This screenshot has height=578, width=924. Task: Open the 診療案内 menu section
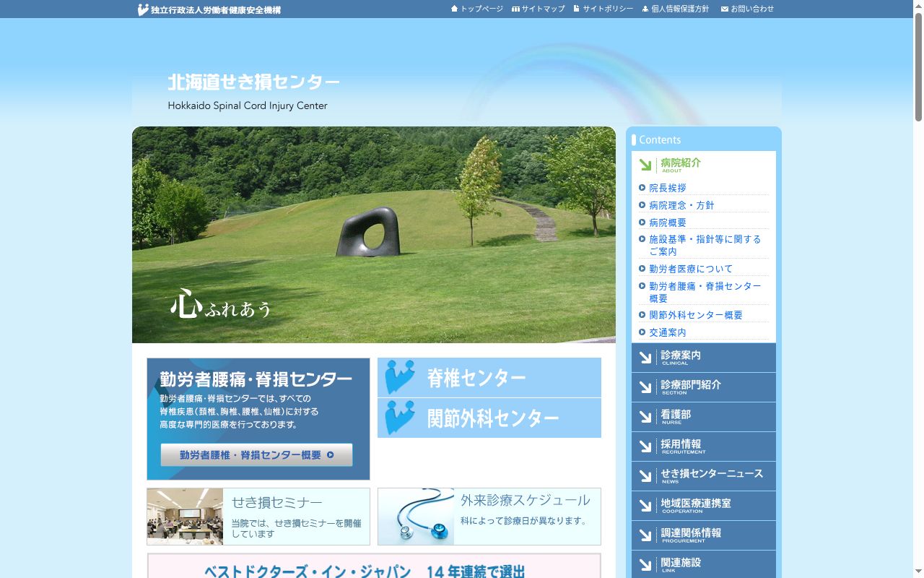point(704,358)
